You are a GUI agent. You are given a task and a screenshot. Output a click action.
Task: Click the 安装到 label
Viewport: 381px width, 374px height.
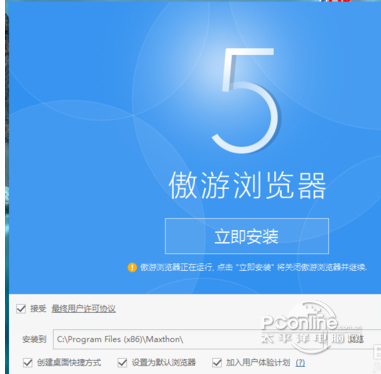(x=34, y=339)
